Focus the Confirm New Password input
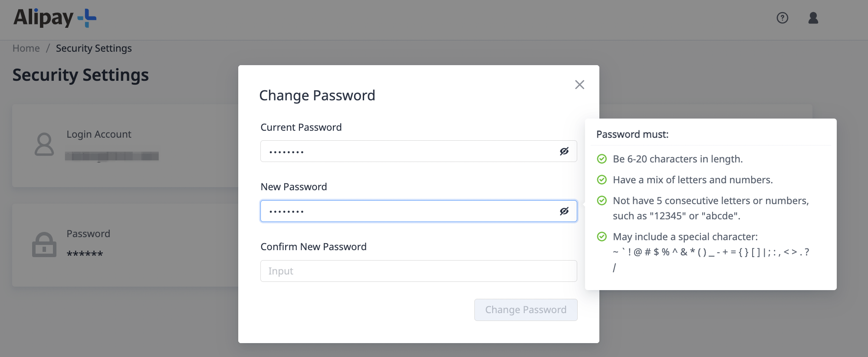The width and height of the screenshot is (868, 357). (x=418, y=271)
